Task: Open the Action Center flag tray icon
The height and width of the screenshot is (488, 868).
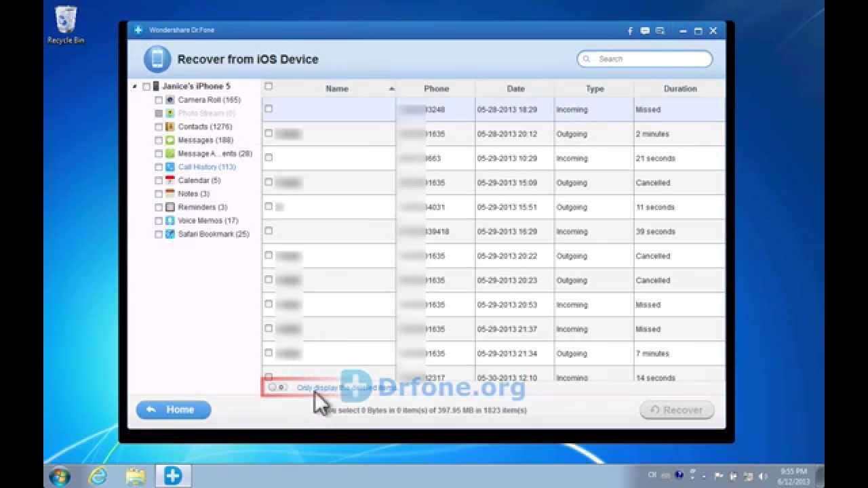Action: coord(719,476)
